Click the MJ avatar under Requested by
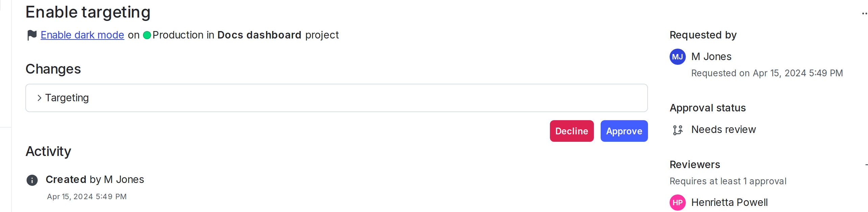 pyautogui.click(x=677, y=57)
